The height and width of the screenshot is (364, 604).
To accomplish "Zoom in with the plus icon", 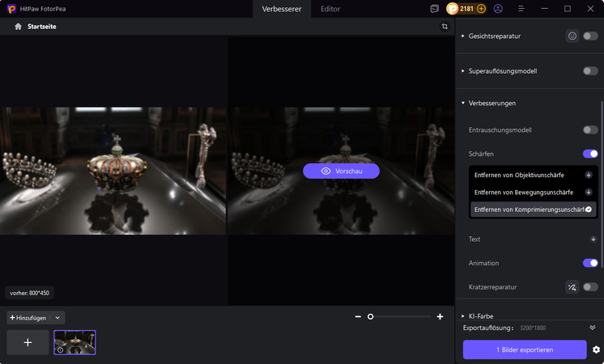I will 440,316.
